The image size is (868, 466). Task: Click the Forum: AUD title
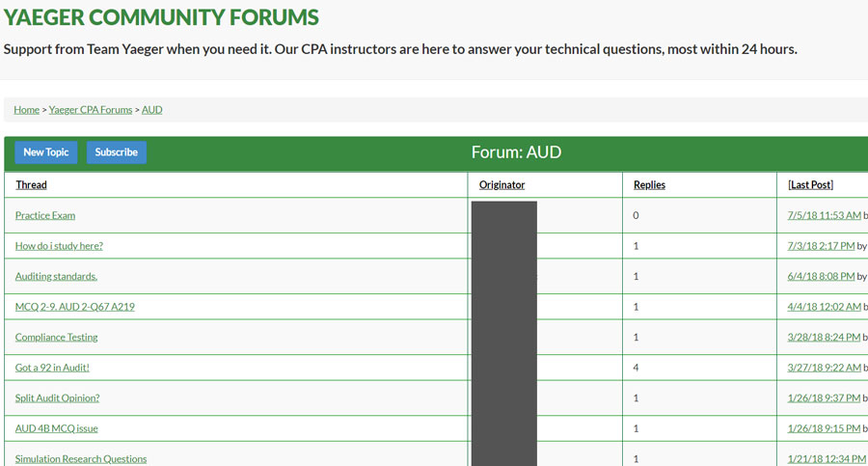pos(517,152)
